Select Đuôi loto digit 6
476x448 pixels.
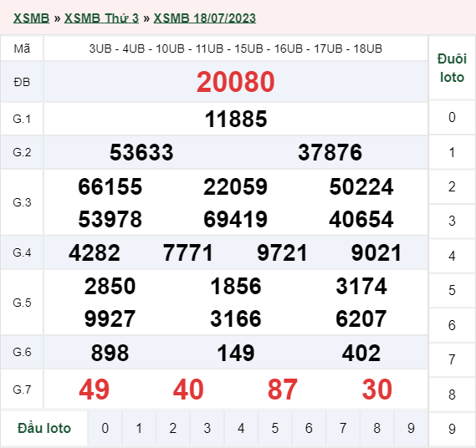pos(452,325)
